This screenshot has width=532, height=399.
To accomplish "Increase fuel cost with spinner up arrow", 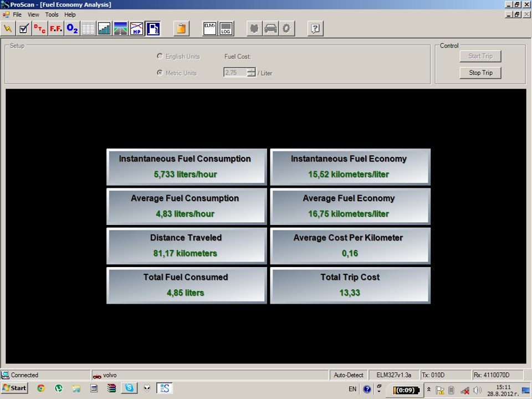I will click(252, 70).
